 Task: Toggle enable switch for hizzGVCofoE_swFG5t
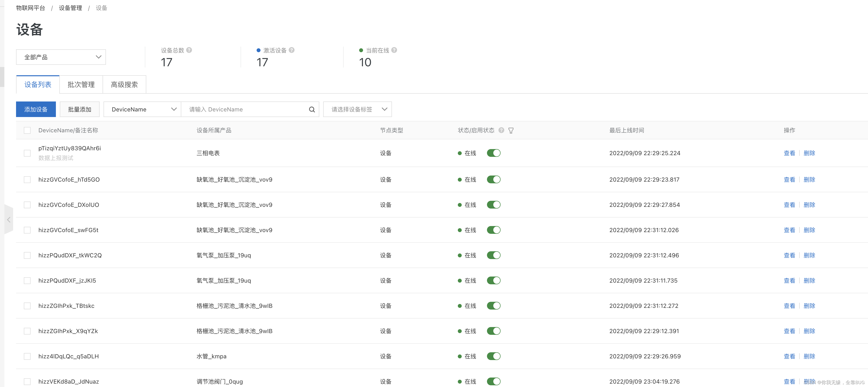point(494,230)
